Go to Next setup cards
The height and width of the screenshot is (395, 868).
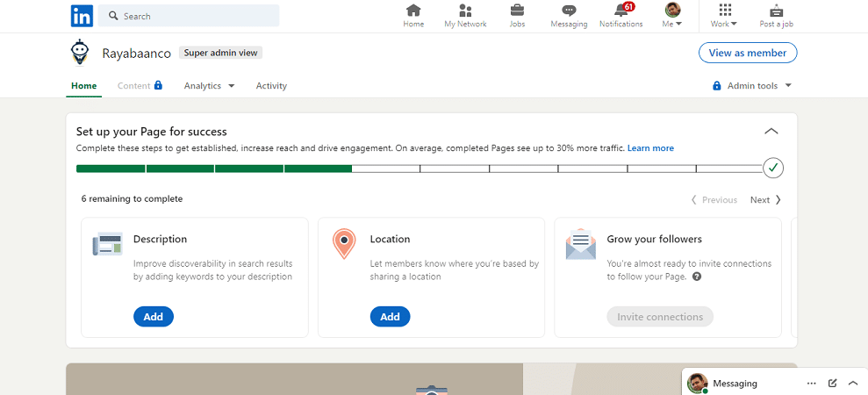coord(765,200)
